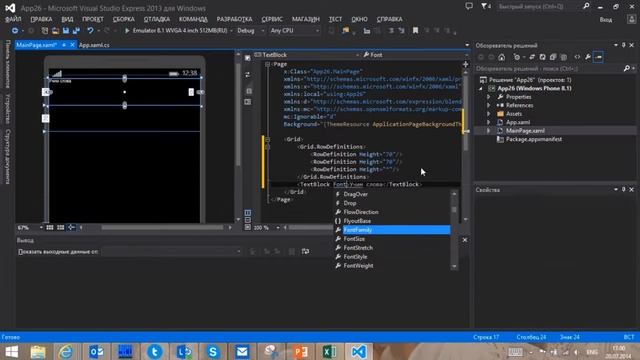Select Package.appxmanifest in Solution Explorer

pyautogui.click(x=534, y=139)
